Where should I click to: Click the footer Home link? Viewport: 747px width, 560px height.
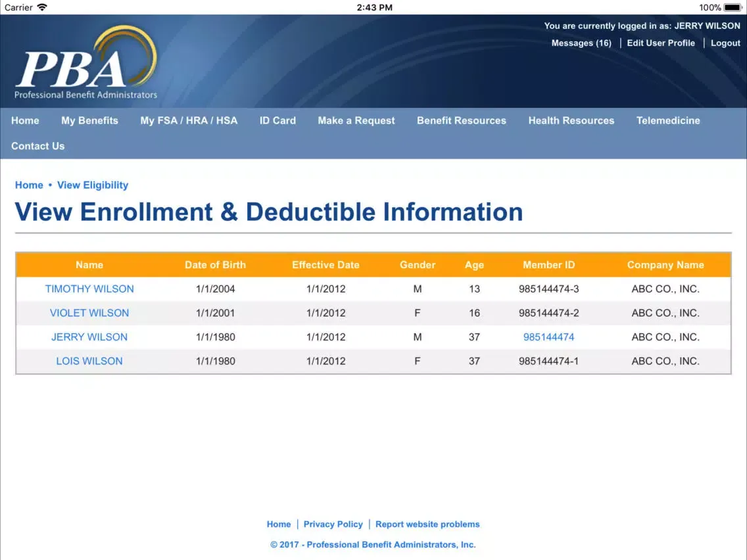279,525
